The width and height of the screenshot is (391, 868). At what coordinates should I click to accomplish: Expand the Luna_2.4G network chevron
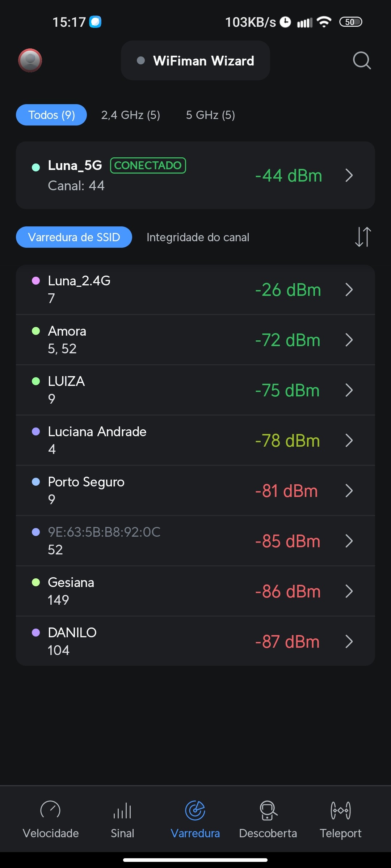tap(349, 290)
